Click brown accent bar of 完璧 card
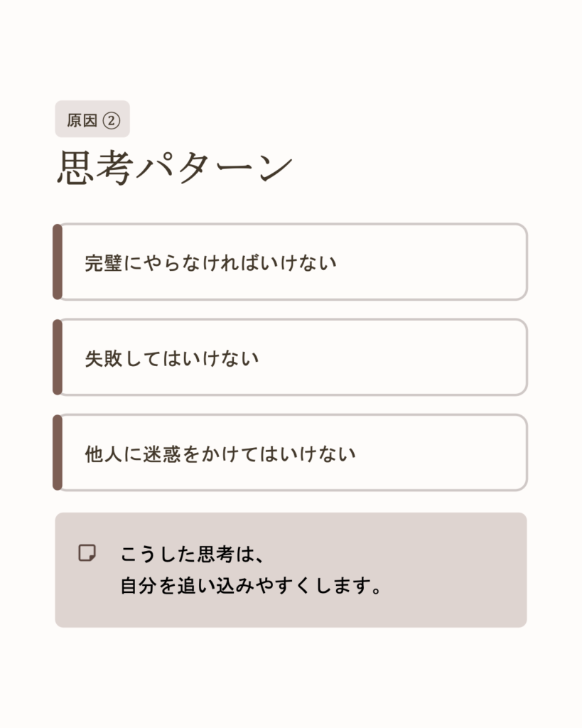The image size is (582, 728). [x=58, y=262]
